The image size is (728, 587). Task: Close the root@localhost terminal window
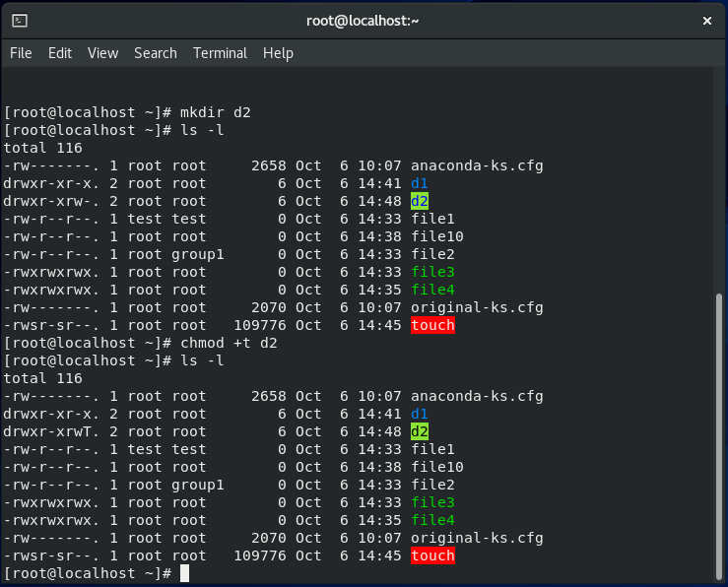[x=706, y=21]
